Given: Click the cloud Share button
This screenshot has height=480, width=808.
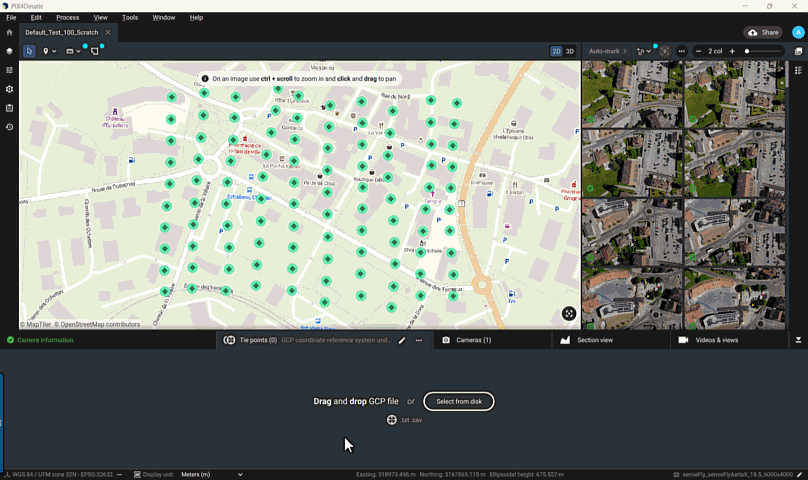Looking at the screenshot, I should pyautogui.click(x=764, y=32).
